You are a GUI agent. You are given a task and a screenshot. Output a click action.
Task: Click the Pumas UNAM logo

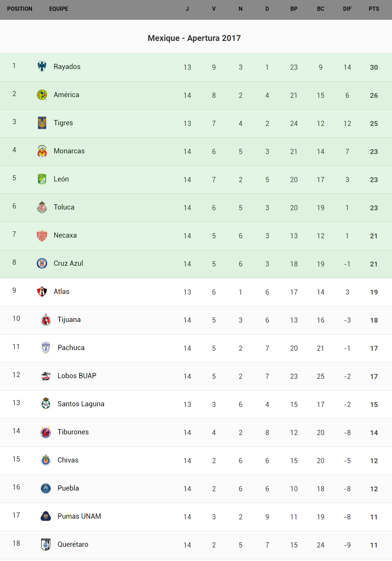coord(46,516)
